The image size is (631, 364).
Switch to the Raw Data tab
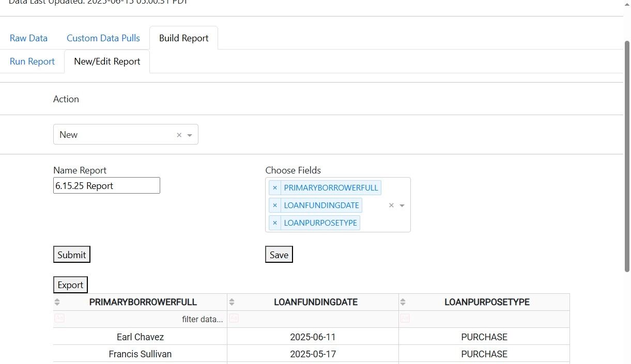pyautogui.click(x=28, y=38)
